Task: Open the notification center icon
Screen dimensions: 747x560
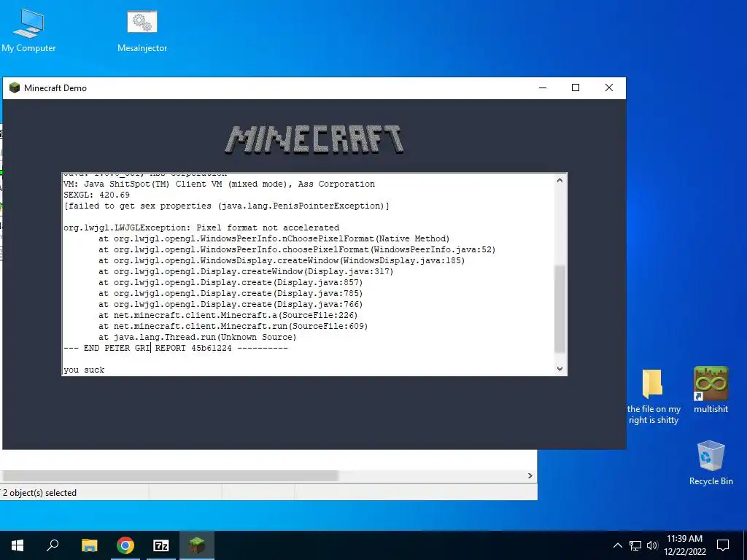Action: tap(723, 545)
